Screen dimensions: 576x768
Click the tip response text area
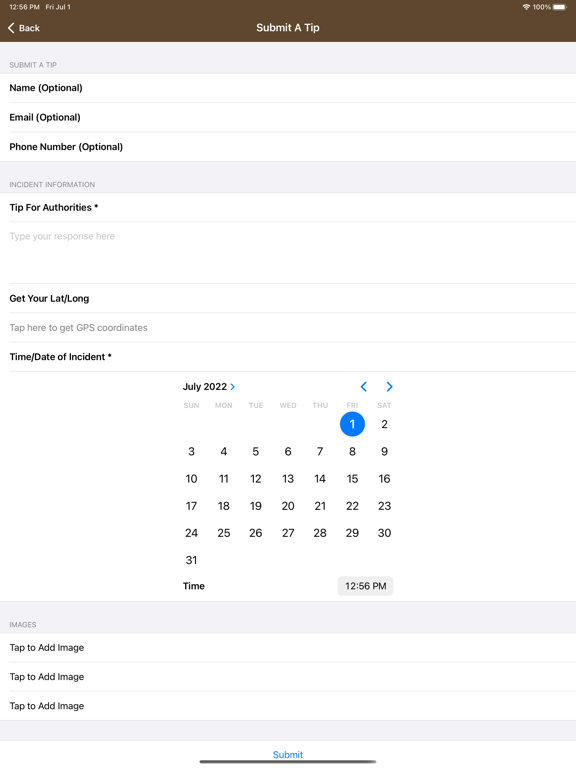coord(288,253)
